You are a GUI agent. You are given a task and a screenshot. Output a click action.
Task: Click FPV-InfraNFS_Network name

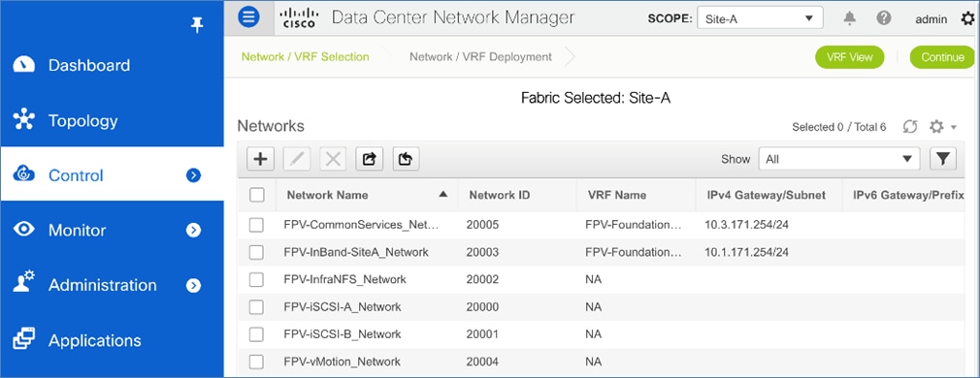(344, 279)
